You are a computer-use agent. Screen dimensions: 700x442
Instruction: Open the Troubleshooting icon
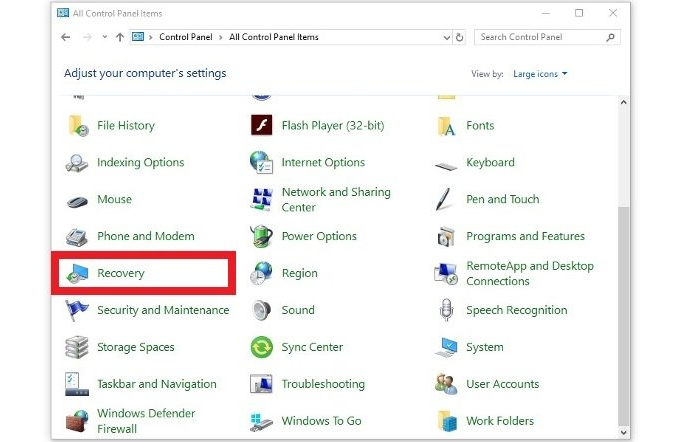(262, 384)
